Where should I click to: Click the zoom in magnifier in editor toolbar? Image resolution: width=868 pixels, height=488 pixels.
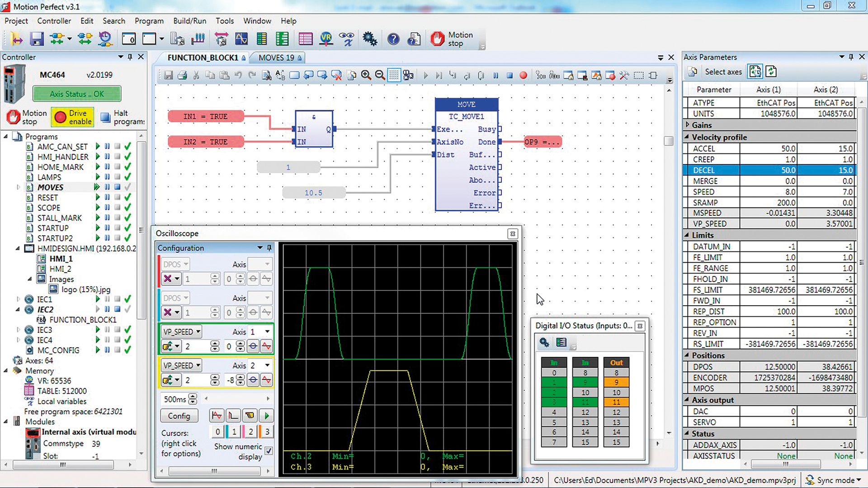(366, 76)
